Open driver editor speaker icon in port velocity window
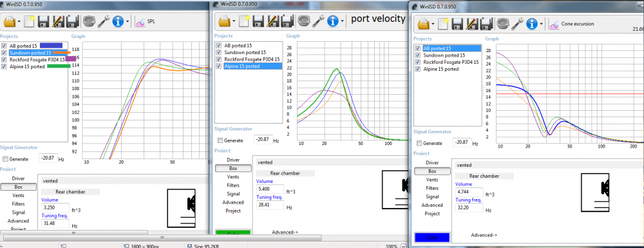Viewport: 644px width, 248px height. (x=303, y=21)
